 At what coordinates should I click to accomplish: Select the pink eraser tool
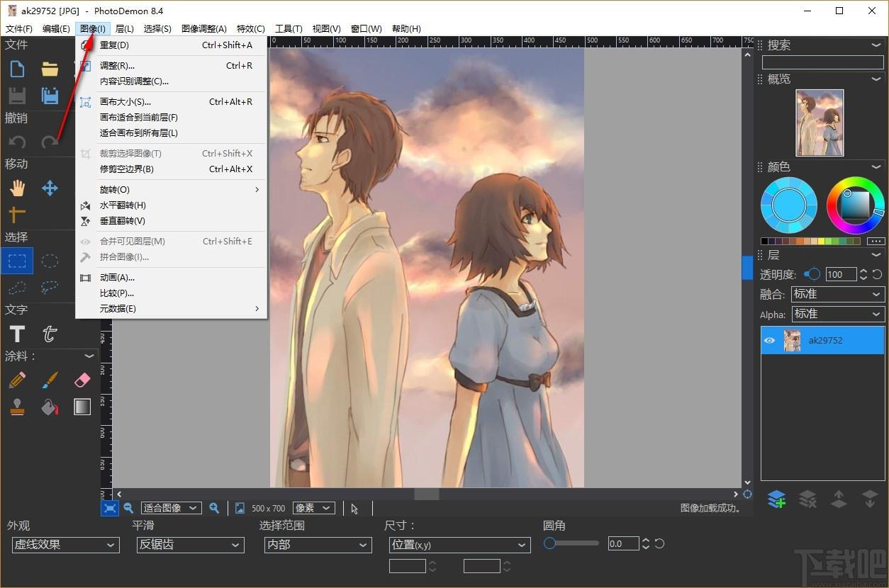(82, 380)
